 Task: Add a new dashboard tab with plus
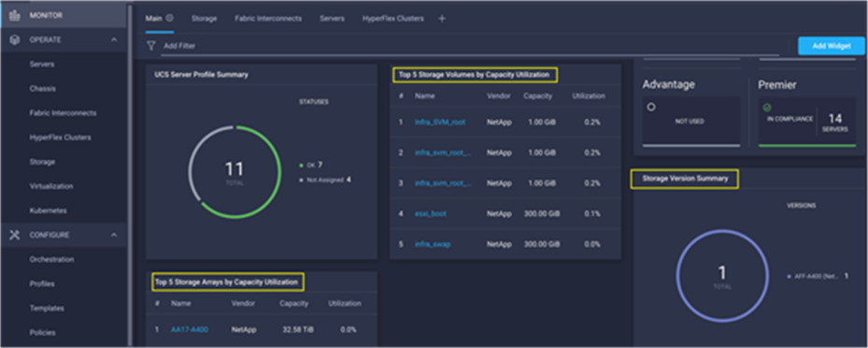coord(442,19)
